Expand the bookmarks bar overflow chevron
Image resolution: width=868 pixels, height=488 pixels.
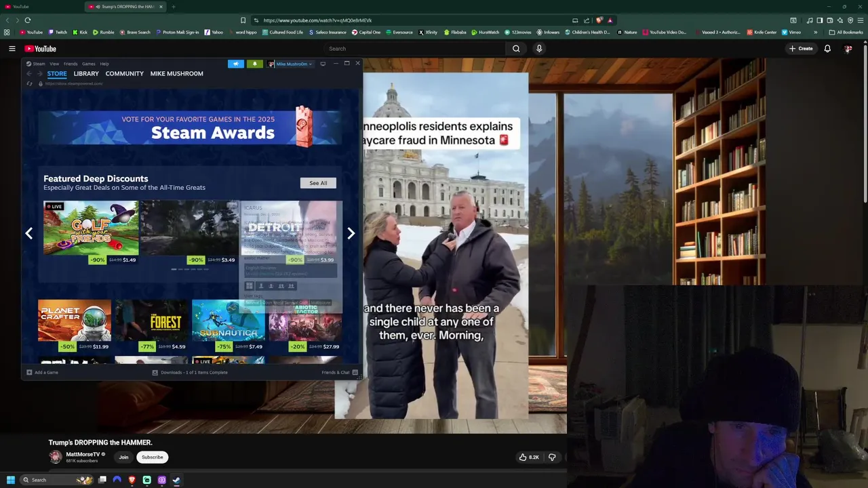coord(815,32)
